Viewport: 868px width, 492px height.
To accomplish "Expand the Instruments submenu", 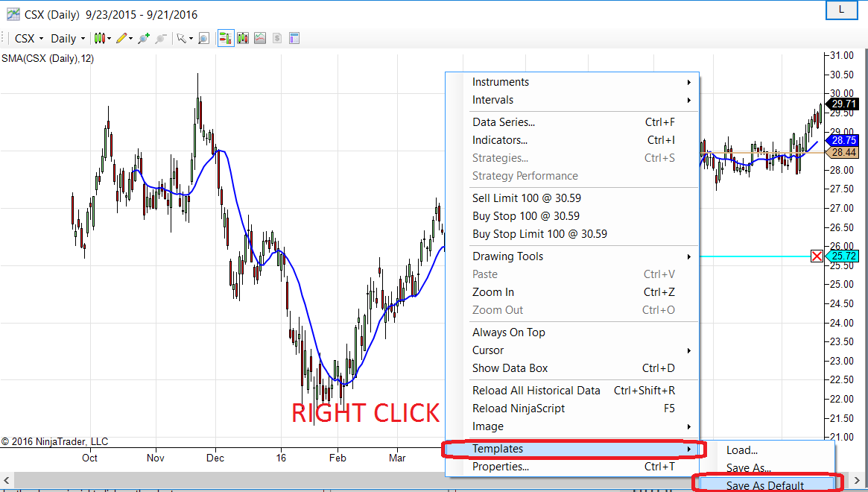I will [572, 82].
